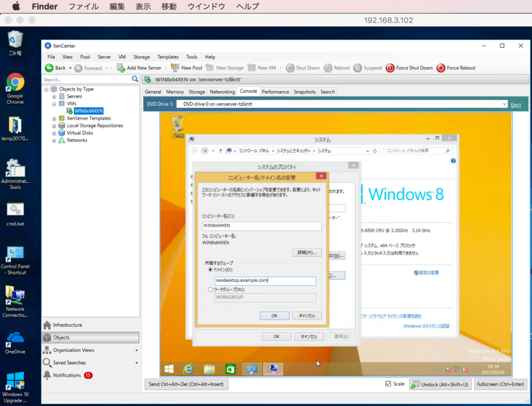Click New Storage toolbar item

tap(225, 68)
